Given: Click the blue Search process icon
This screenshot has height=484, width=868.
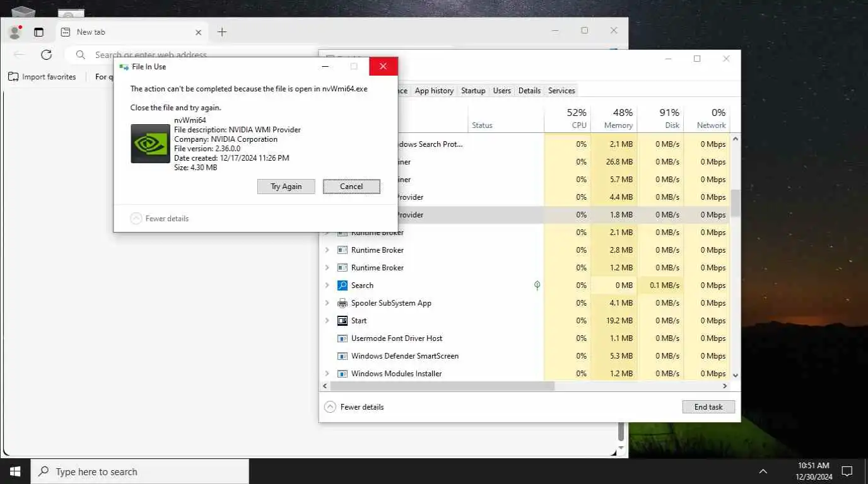Looking at the screenshot, I should [x=343, y=285].
